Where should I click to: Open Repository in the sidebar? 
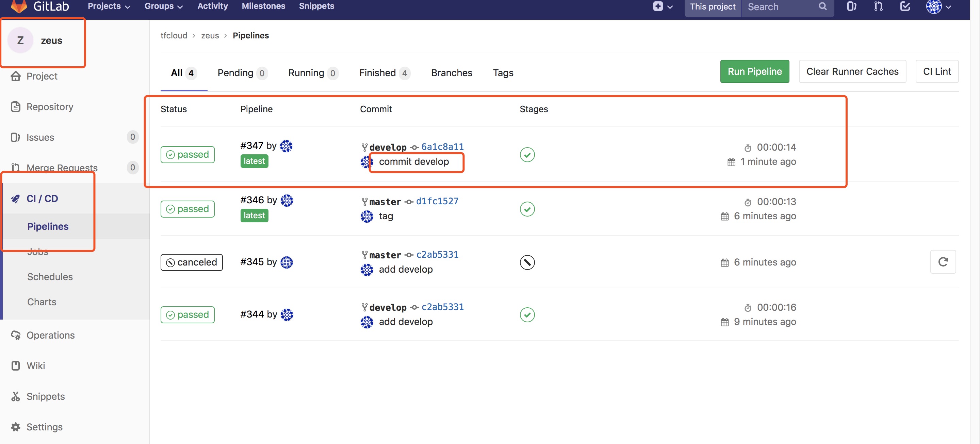[42, 107]
